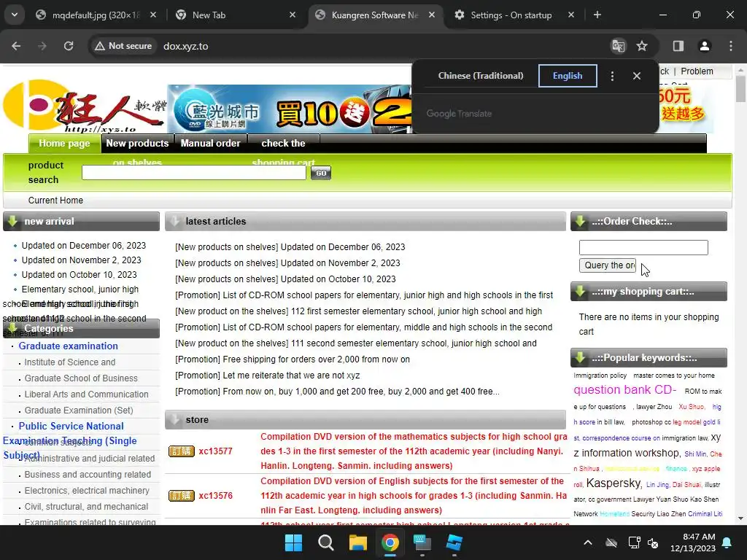
Task: Click order icon beside xc13576
Action: 182,496
